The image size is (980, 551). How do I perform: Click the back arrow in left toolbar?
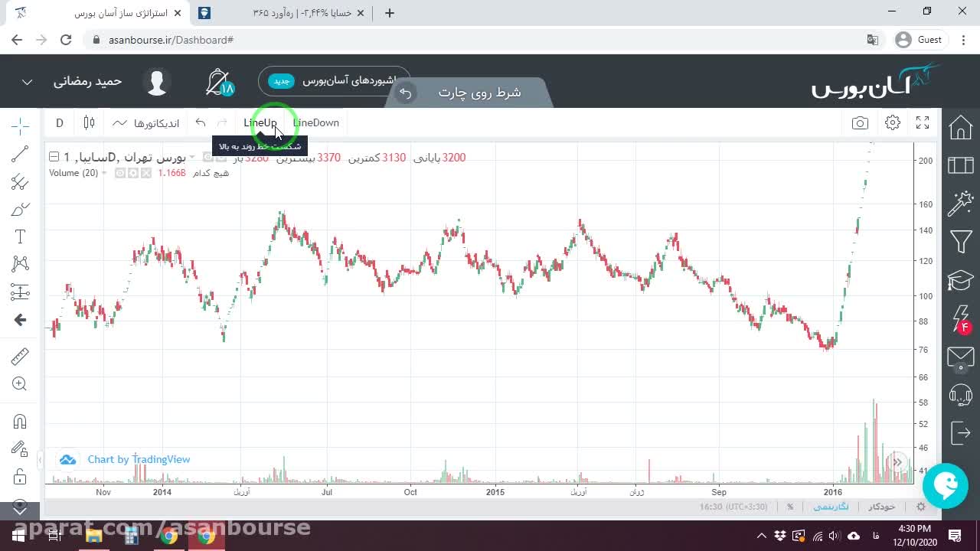[20, 320]
